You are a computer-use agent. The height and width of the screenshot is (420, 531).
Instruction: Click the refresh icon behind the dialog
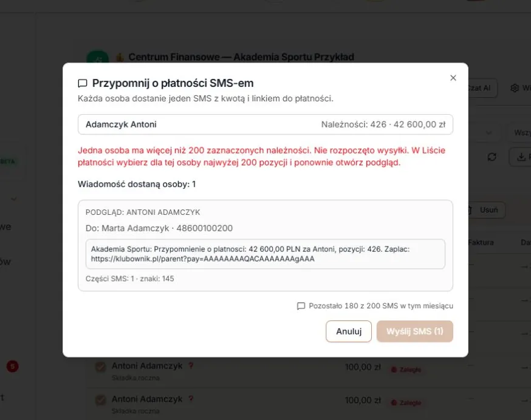coord(492,157)
